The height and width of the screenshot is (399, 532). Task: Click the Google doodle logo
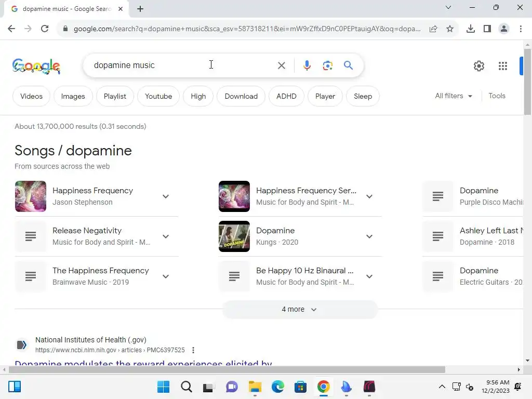[36, 66]
